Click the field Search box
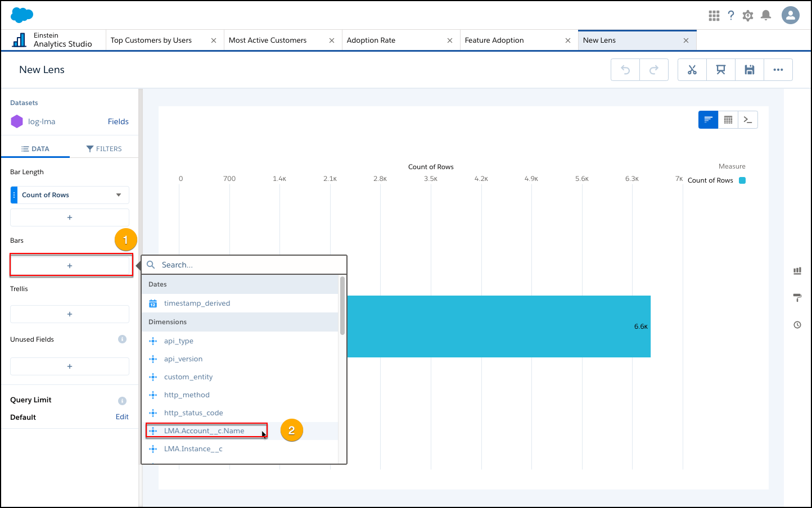 244,265
